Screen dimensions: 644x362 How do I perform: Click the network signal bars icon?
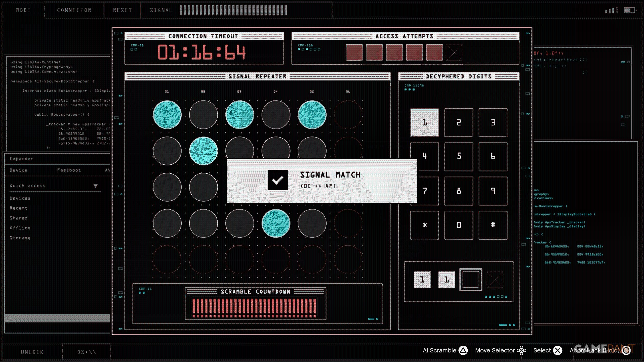click(x=611, y=10)
